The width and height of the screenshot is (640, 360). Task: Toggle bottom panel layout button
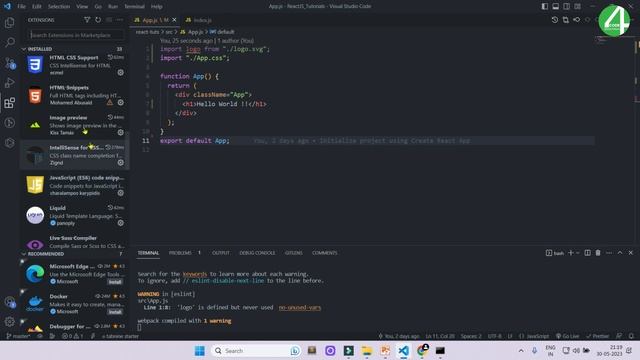pos(556,6)
